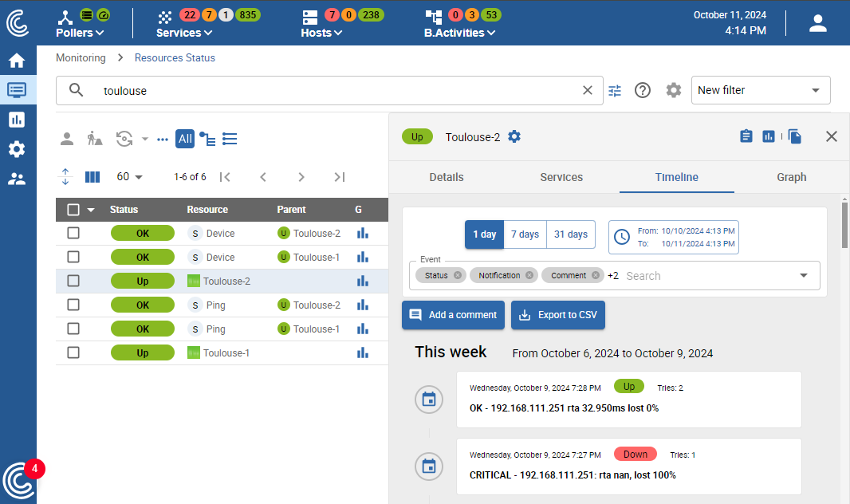Image resolution: width=850 pixels, height=504 pixels.
Task: Open the columns selector icon
Action: point(92,176)
